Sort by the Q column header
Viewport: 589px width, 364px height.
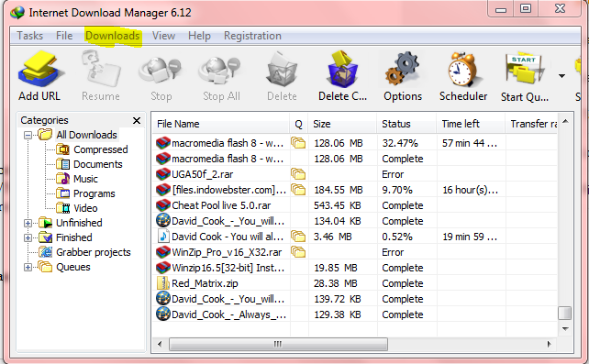coord(299,124)
